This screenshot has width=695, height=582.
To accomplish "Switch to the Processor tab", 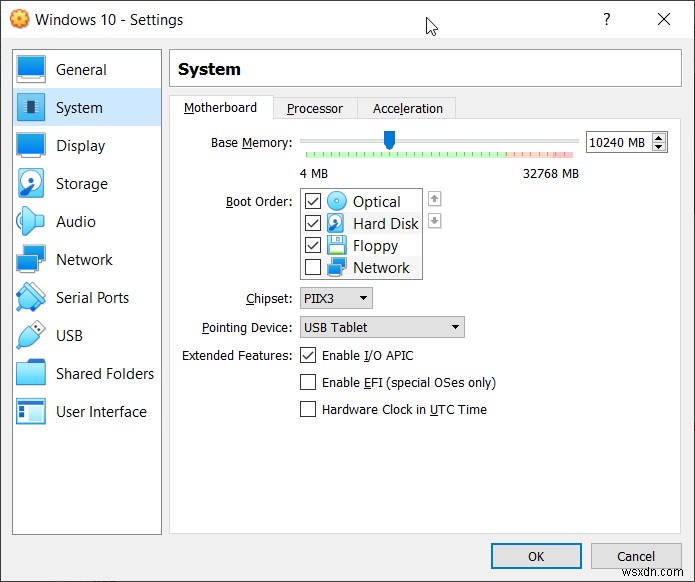I will tap(315, 109).
